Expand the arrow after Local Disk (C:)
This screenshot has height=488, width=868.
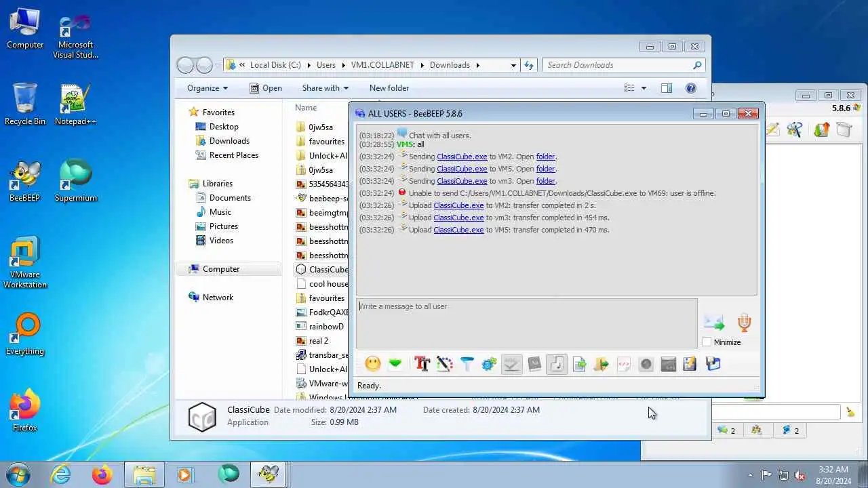[309, 65]
